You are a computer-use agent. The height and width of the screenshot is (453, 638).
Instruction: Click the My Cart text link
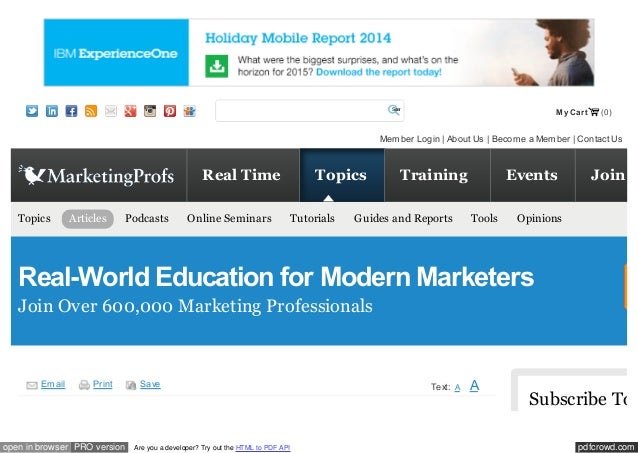pyautogui.click(x=572, y=112)
